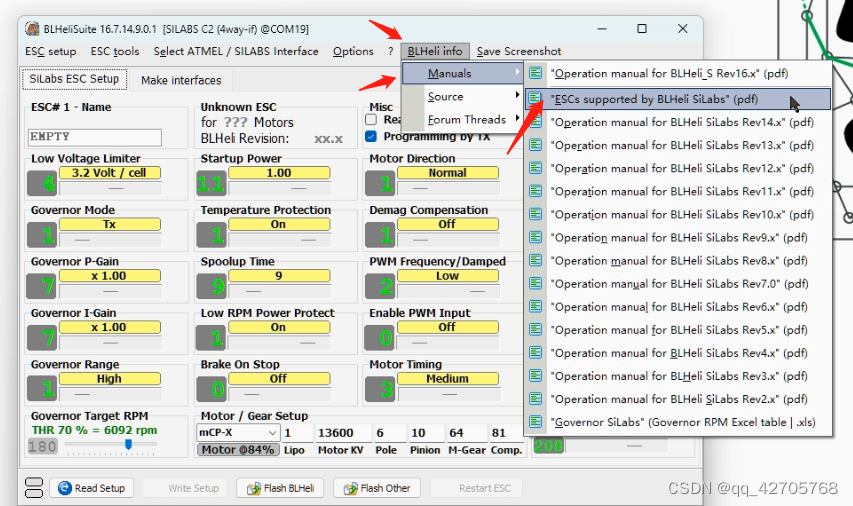Click the document icon for SiLabs Rev14.x manual

tap(536, 122)
